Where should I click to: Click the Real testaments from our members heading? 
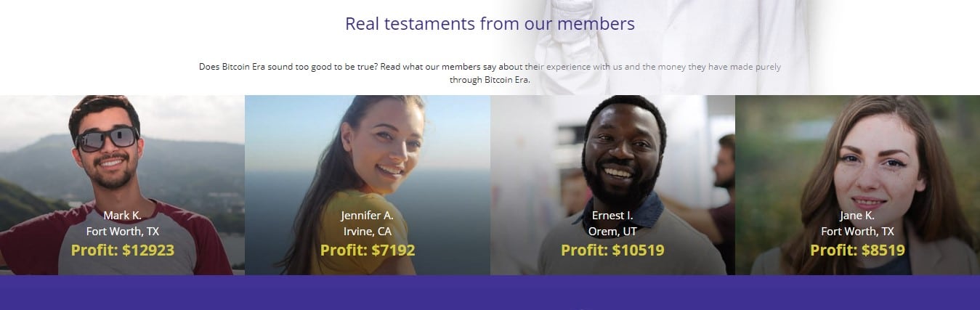tap(490, 23)
